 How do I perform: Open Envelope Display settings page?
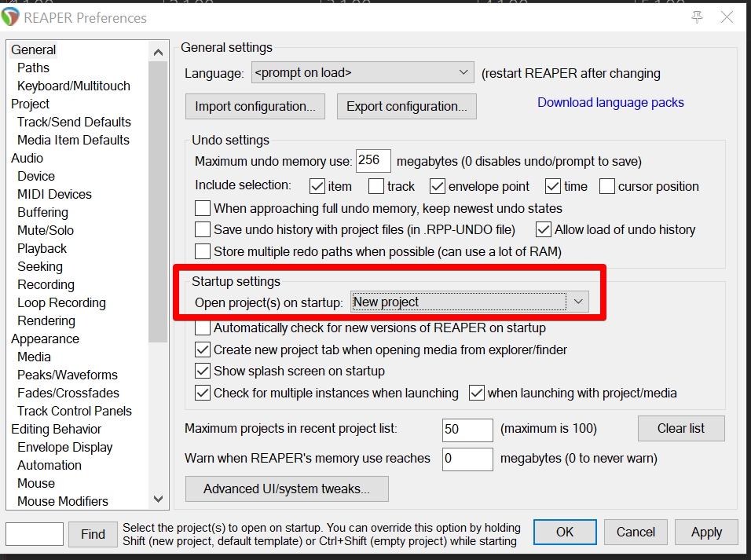[x=65, y=448]
